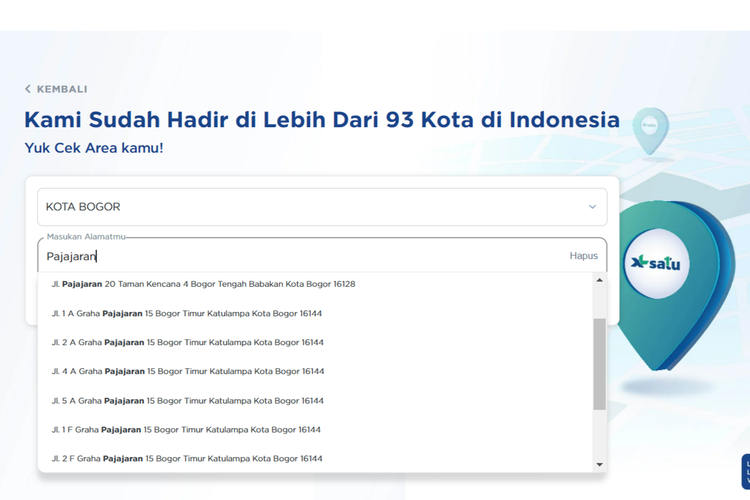
Task: Click the back chevron icon beside Kembali
Action: coord(28,89)
